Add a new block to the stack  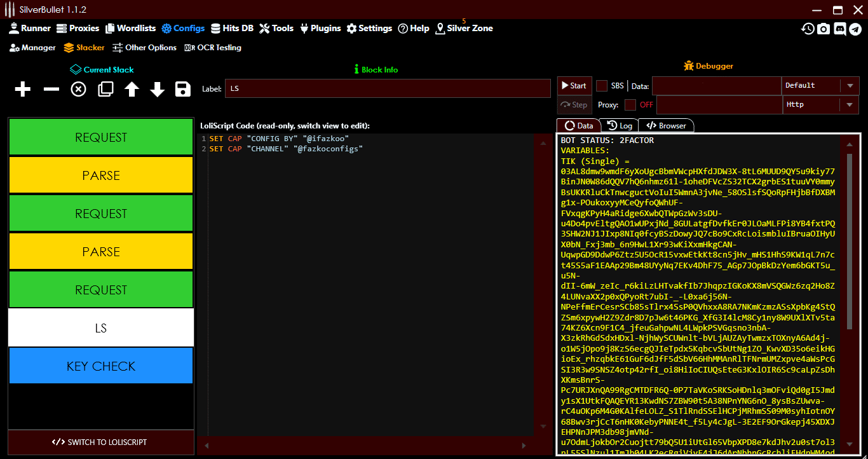coord(22,89)
